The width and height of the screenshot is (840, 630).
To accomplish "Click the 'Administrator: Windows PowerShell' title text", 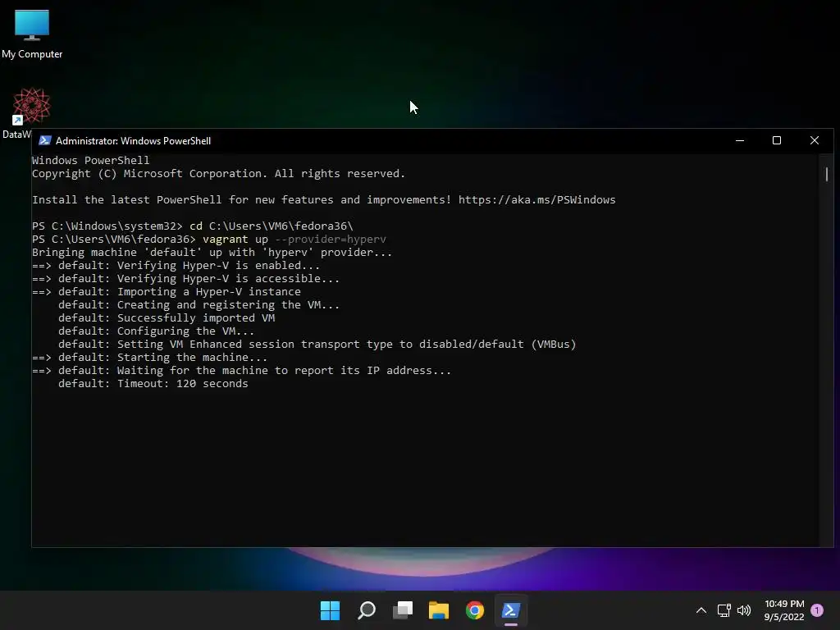I will point(134,141).
